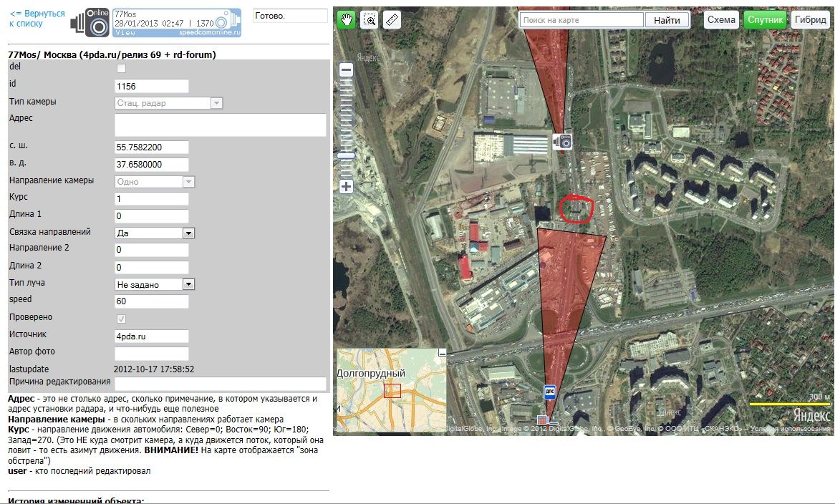This screenshot has width=835, height=504.
Task: Switch map to Гибрид view
Action: click(x=811, y=20)
